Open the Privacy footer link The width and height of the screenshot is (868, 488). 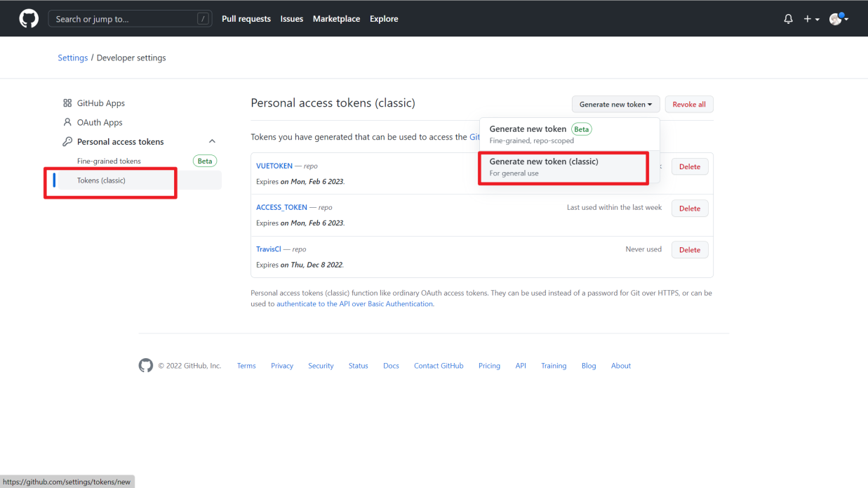pos(282,366)
